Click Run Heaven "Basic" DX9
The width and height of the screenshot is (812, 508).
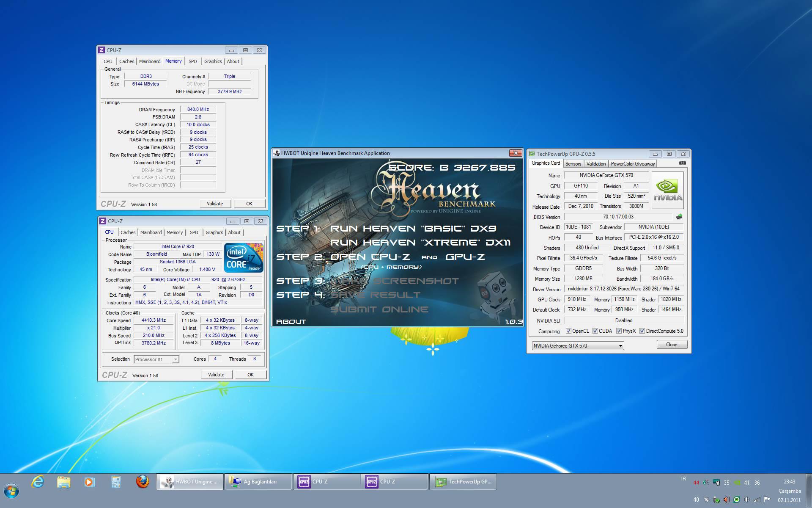click(x=413, y=229)
